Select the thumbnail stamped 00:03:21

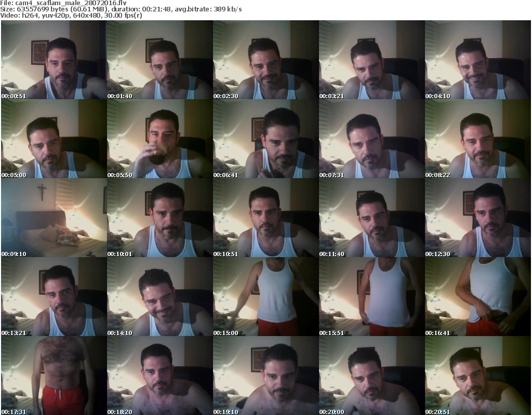click(371, 60)
